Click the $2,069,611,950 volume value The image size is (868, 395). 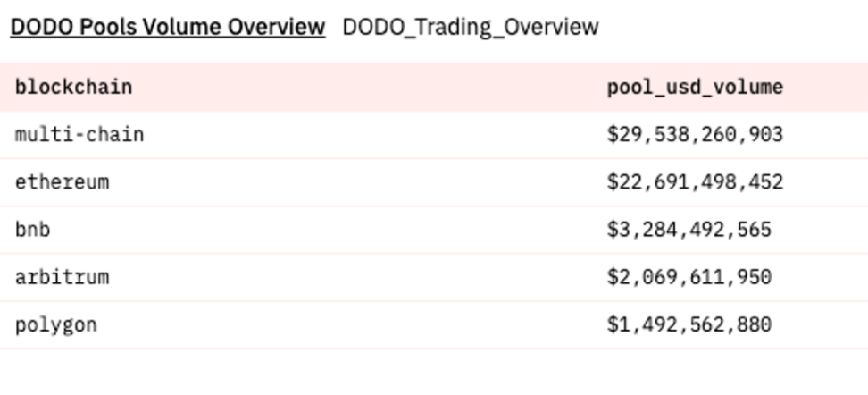pyautogui.click(x=689, y=277)
